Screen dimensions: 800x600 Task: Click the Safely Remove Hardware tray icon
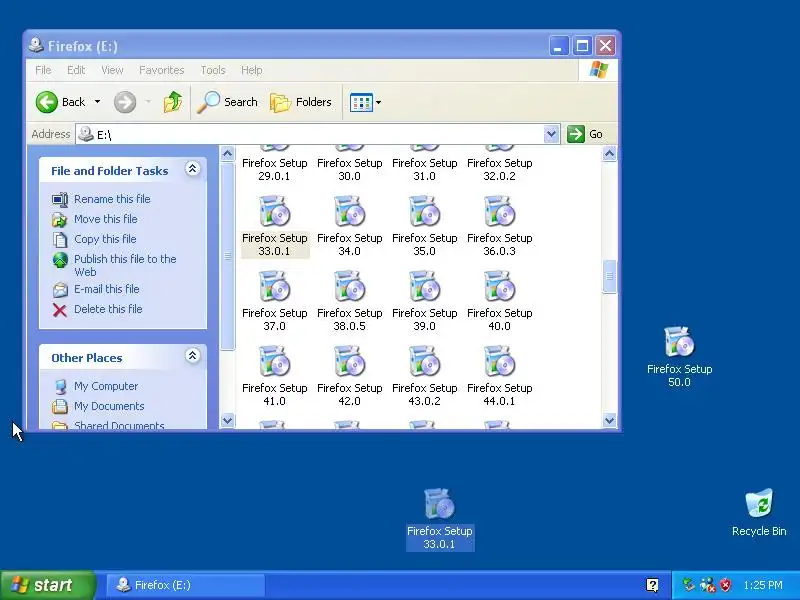(689, 585)
